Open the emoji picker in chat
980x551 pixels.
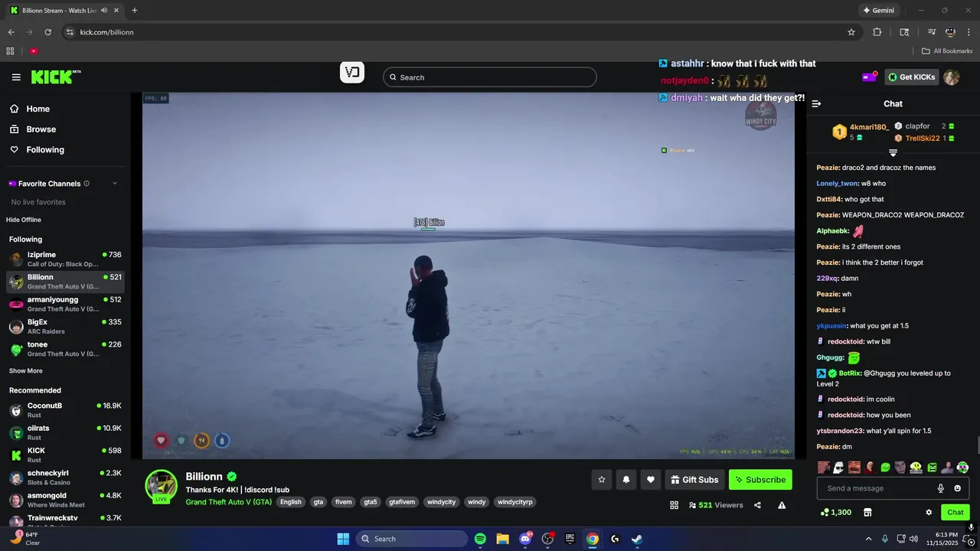point(958,488)
